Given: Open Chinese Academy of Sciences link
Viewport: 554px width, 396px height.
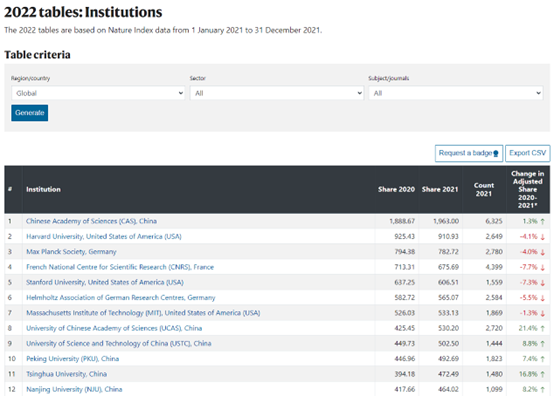Looking at the screenshot, I should tap(91, 221).
